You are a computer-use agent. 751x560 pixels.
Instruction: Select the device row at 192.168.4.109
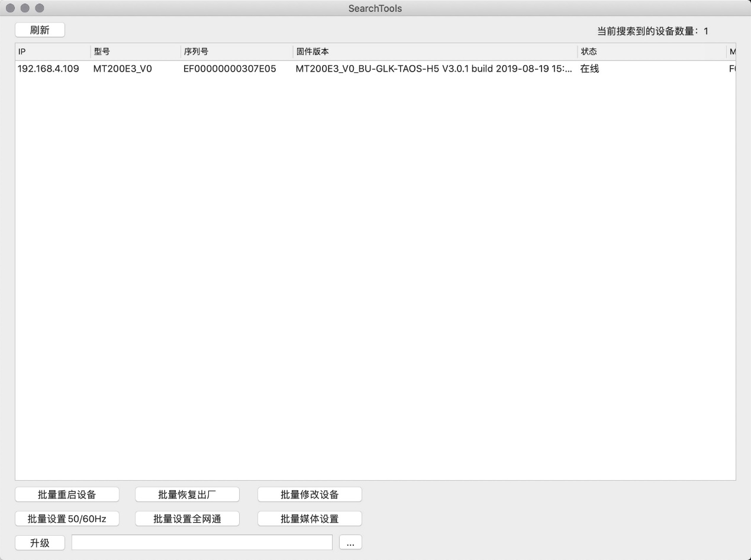49,69
